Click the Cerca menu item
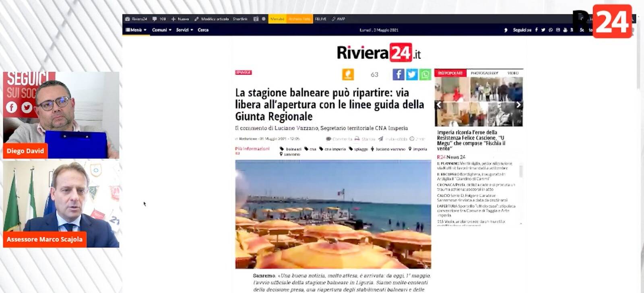This screenshot has width=644, height=293. tap(203, 30)
